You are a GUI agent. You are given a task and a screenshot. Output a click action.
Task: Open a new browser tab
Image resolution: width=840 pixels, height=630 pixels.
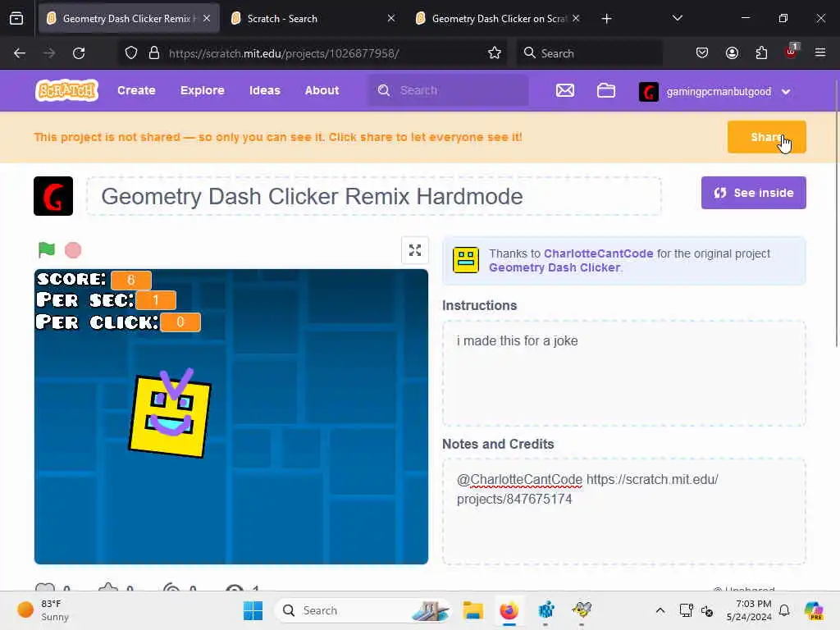(606, 19)
